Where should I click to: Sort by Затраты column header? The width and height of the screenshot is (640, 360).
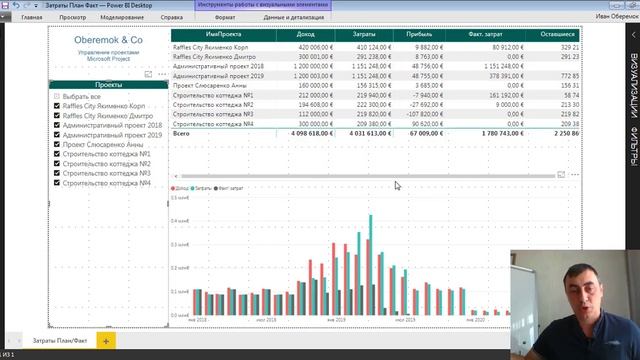tap(364, 35)
